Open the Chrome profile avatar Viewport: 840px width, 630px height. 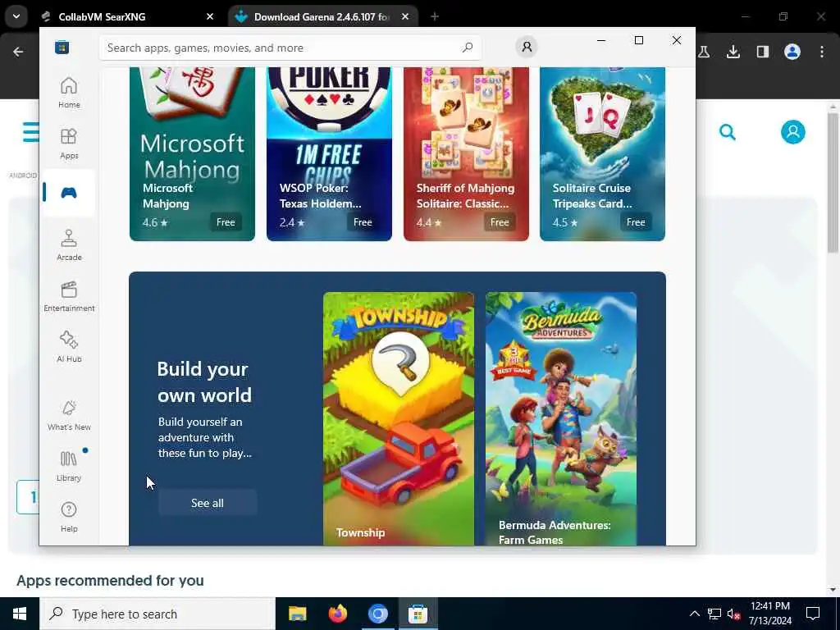click(x=792, y=52)
